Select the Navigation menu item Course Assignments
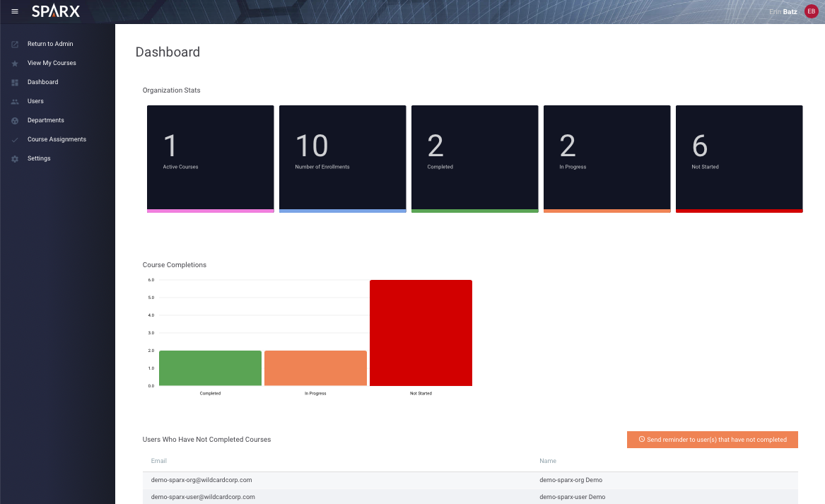This screenshot has height=504, width=825. pyautogui.click(x=57, y=139)
